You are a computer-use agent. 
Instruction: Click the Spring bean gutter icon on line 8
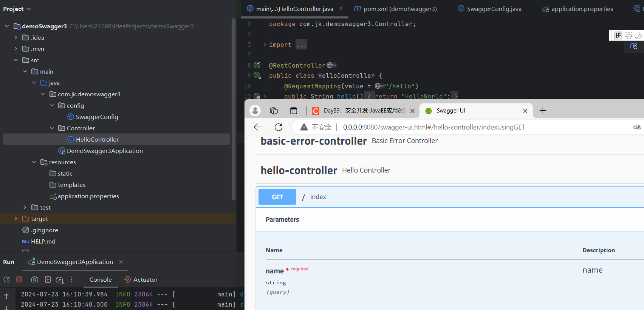257,65
